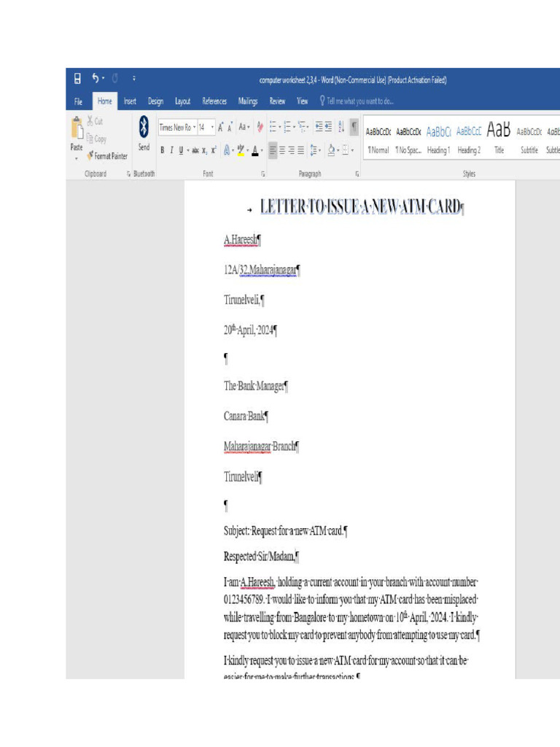
Task: Insert a numbered list
Action: click(x=287, y=127)
